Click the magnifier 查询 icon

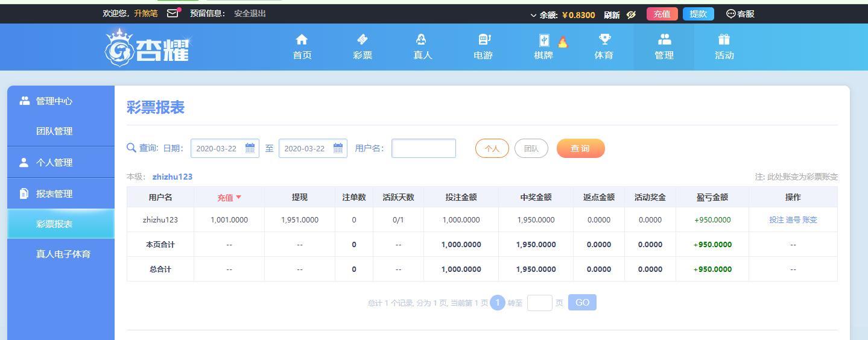[131, 148]
